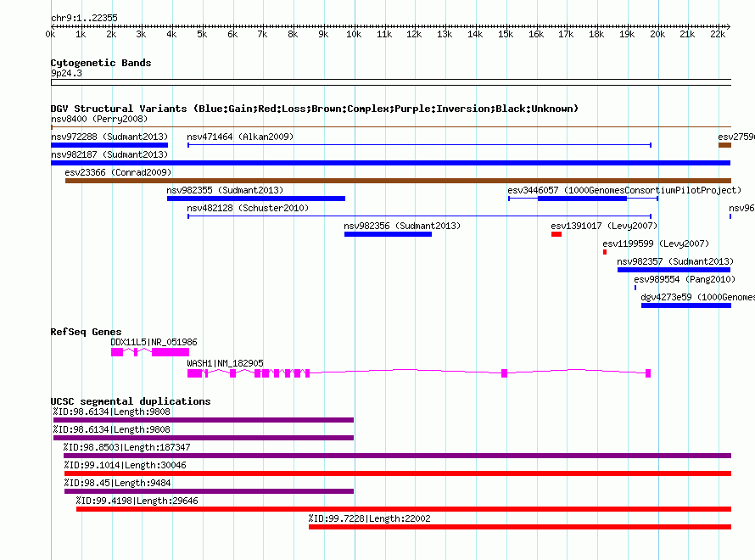Click the nsv471464 (Alkan2009) label

pyautogui.click(x=240, y=137)
